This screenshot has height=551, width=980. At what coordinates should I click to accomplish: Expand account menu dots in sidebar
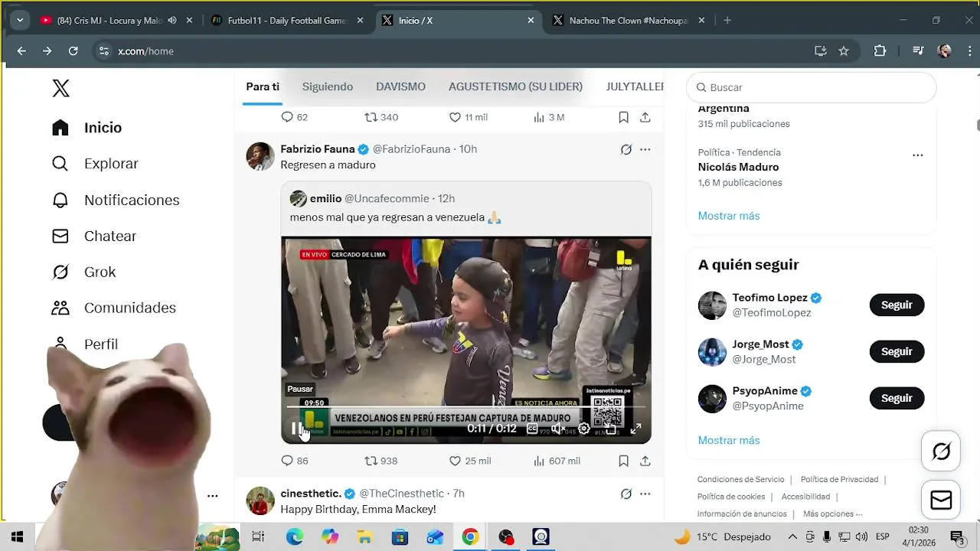click(213, 496)
